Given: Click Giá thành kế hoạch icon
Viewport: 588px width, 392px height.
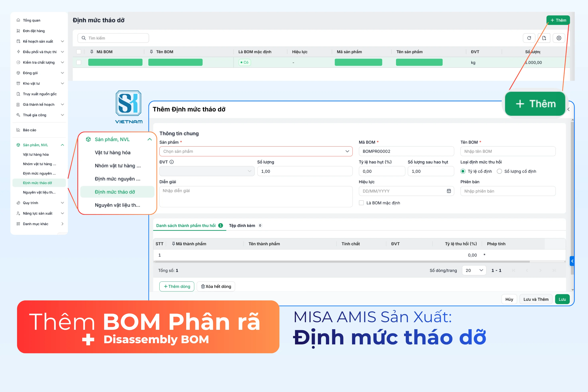Looking at the screenshot, I should pos(18,104).
